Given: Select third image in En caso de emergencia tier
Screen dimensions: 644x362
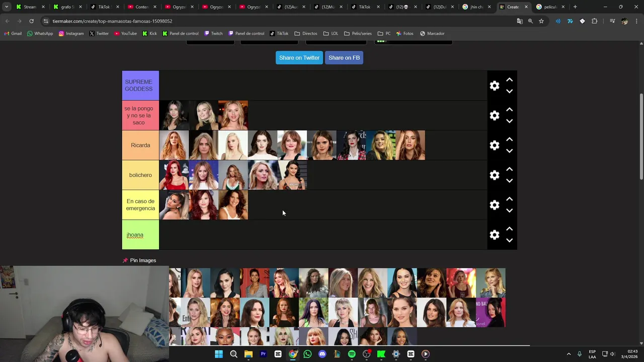Looking at the screenshot, I should (233, 205).
